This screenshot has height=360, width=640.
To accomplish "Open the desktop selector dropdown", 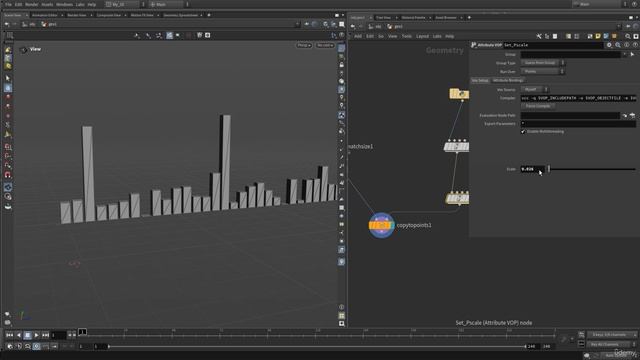I will tap(125, 4).
